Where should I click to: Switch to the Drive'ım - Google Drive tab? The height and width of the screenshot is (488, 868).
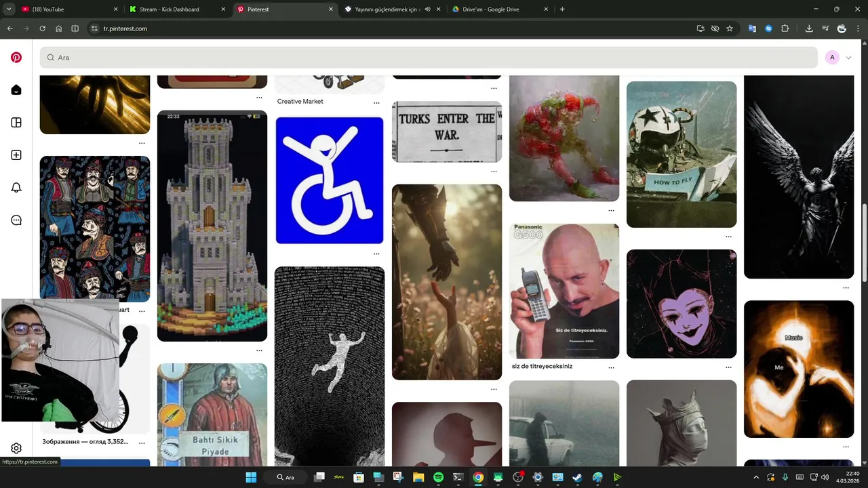[498, 9]
